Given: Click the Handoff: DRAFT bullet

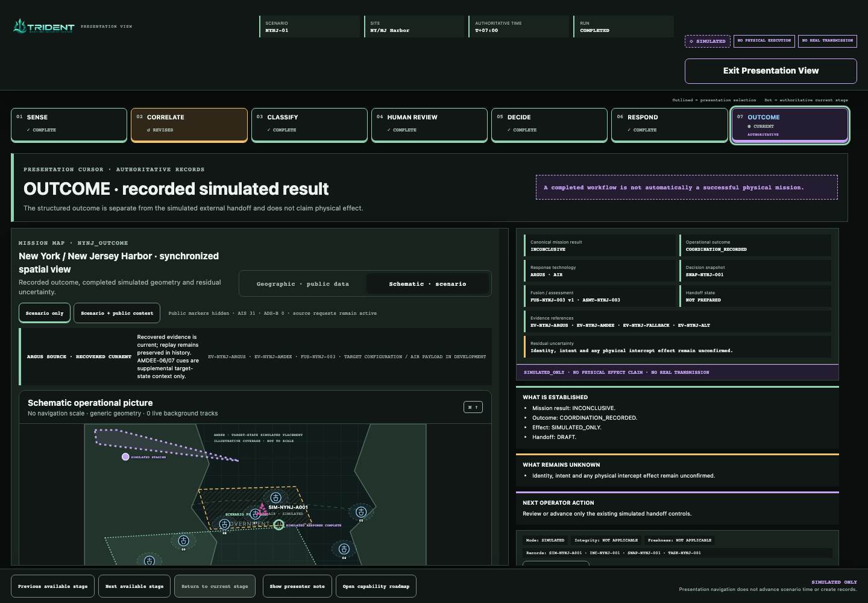Looking at the screenshot, I should click(554, 437).
